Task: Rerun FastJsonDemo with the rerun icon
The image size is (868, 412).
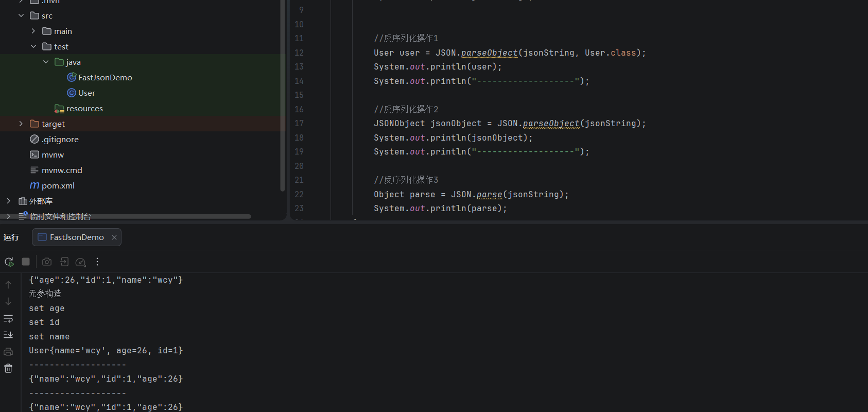Action: 9,262
